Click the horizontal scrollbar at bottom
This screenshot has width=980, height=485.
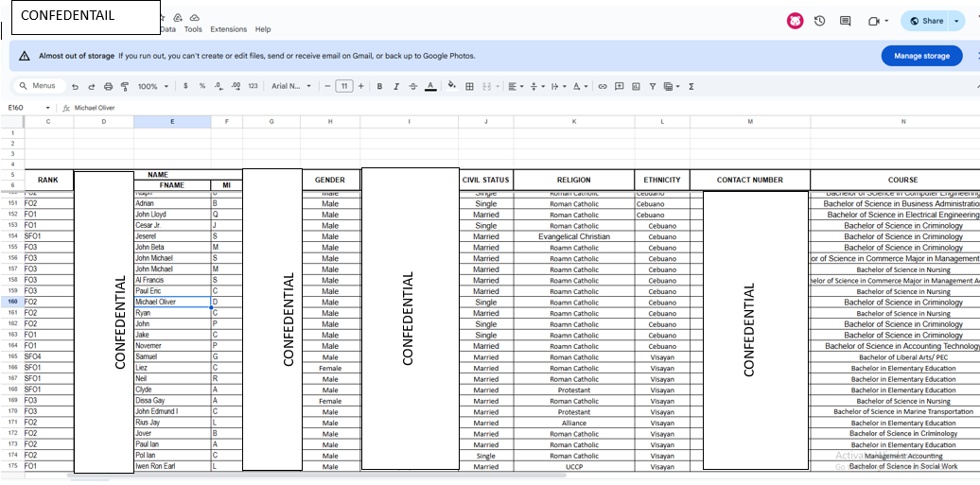coord(316,476)
